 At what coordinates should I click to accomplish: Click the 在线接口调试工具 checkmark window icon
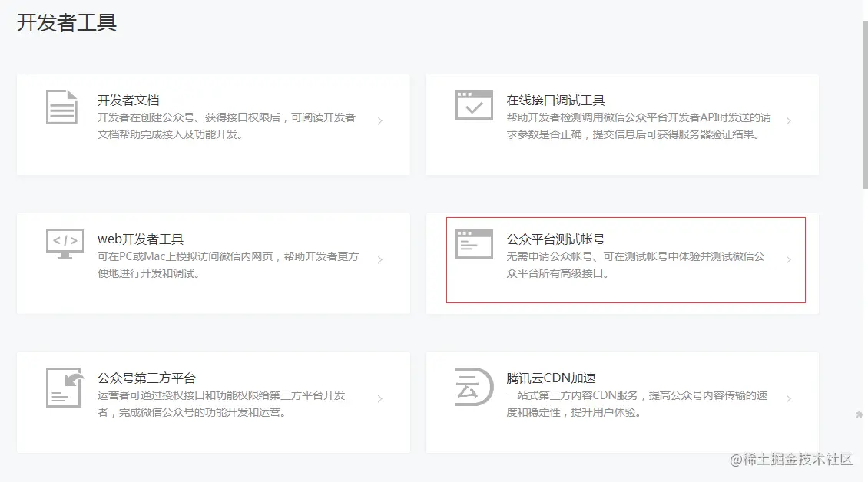pyautogui.click(x=473, y=105)
